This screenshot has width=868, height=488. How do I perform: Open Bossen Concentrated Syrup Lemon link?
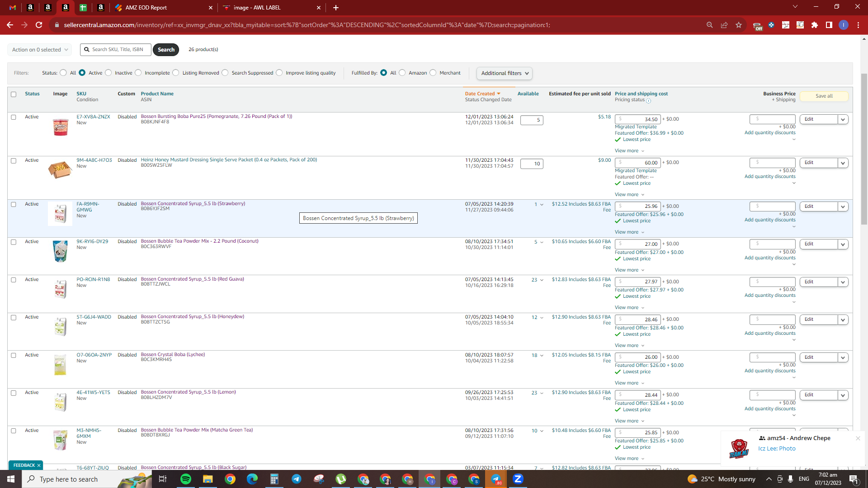[x=188, y=392]
